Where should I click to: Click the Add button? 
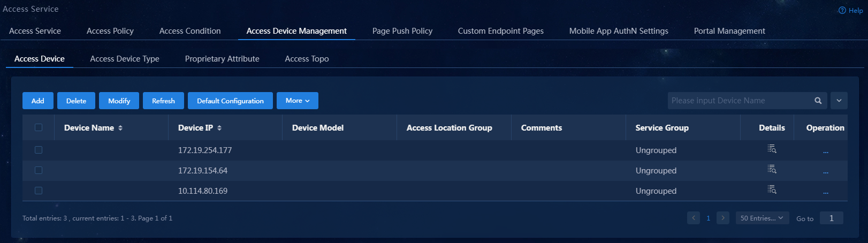click(38, 101)
